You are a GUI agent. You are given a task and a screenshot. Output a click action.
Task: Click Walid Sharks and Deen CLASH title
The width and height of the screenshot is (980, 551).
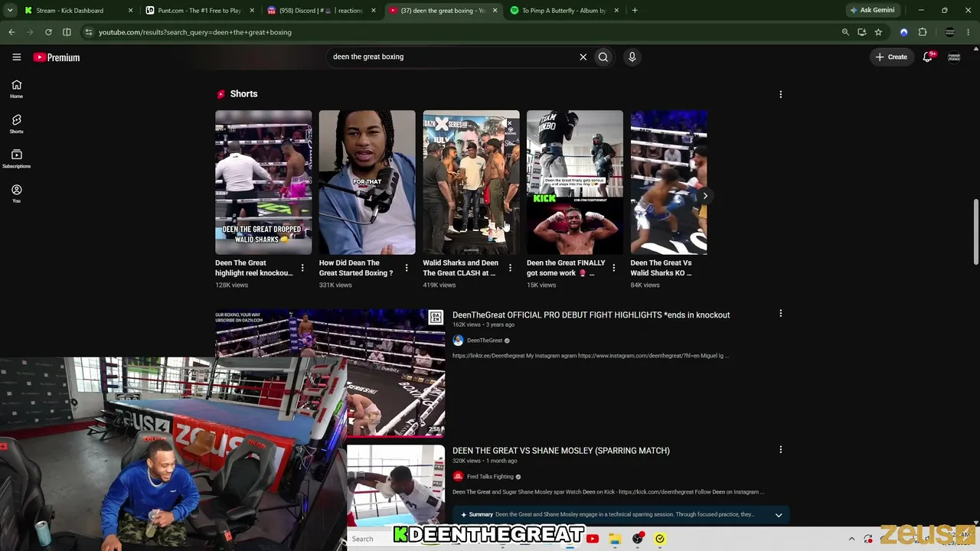(x=460, y=268)
